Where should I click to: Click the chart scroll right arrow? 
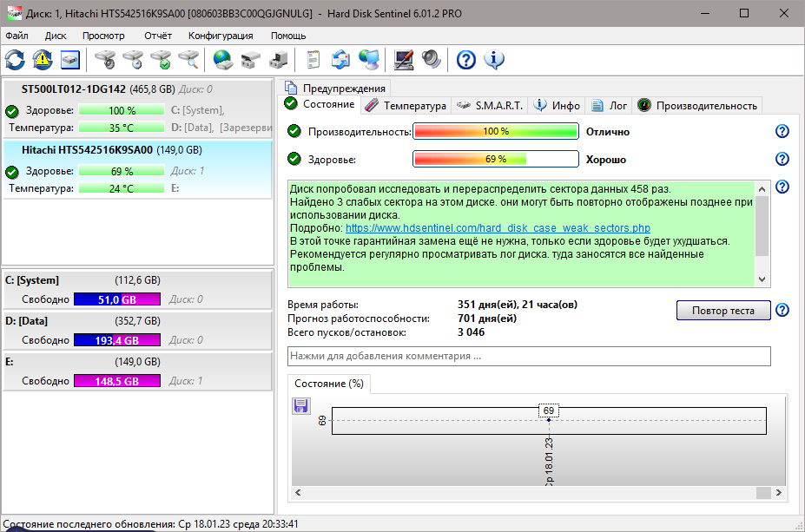[x=779, y=492]
